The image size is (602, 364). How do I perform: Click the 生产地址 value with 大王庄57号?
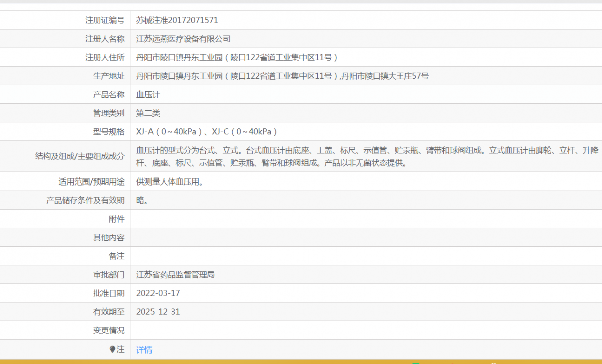[x=282, y=76]
